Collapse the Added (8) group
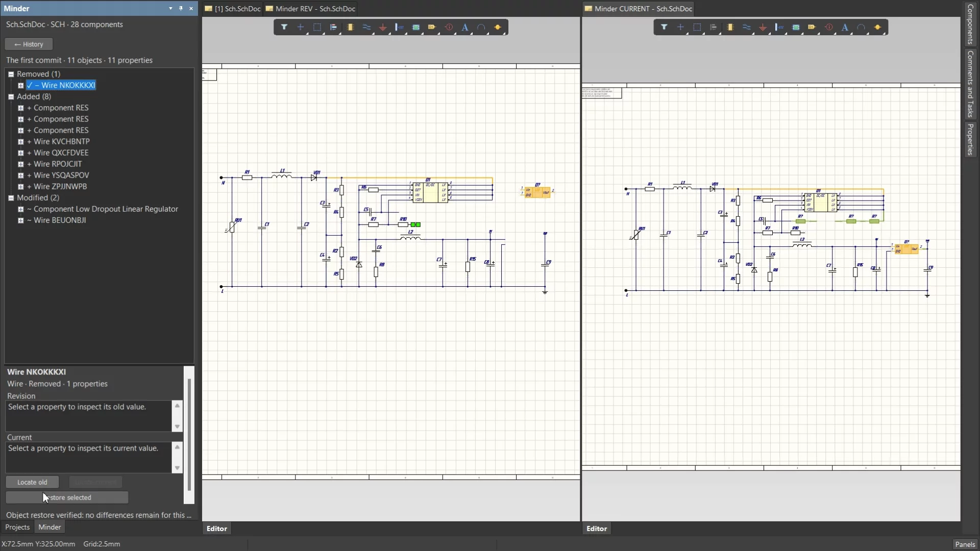The width and height of the screenshot is (980, 551). coord(11,97)
